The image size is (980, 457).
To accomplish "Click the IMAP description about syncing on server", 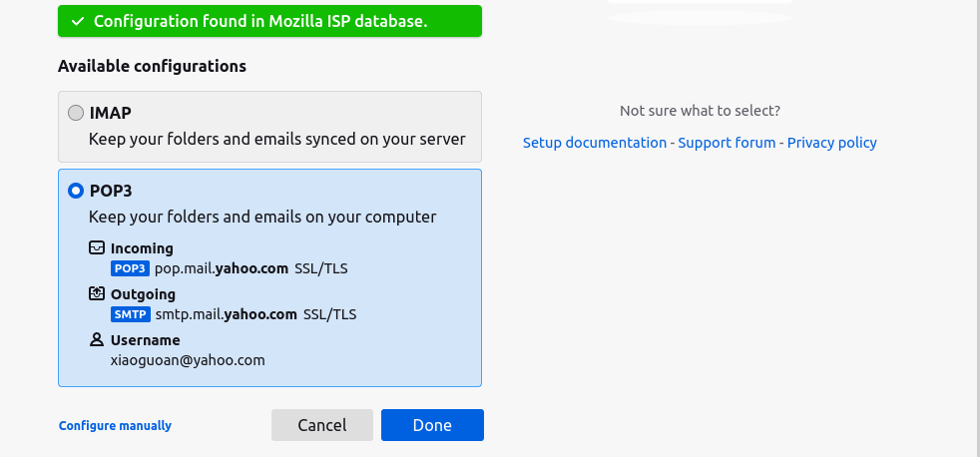I will tap(276, 140).
